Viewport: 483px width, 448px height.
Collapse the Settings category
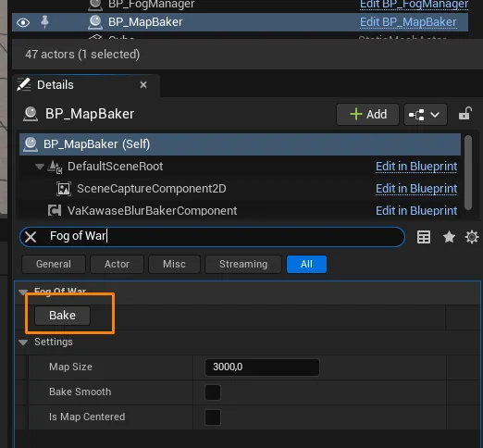(23, 342)
